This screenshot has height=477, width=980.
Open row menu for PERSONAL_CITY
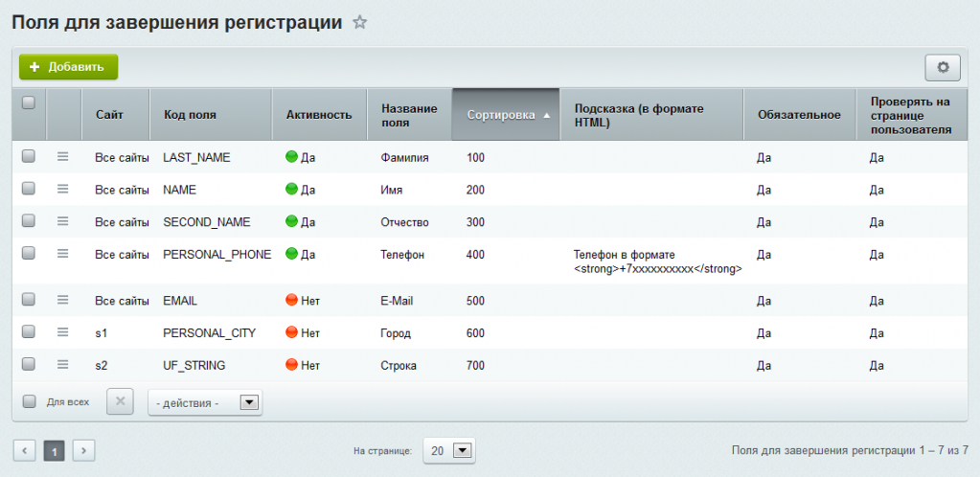click(x=62, y=332)
